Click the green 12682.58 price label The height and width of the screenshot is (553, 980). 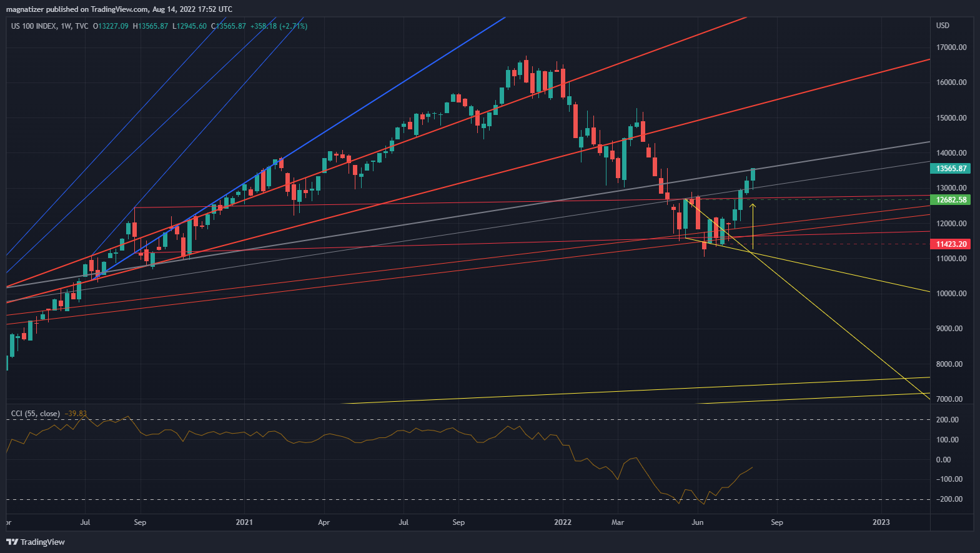pos(951,200)
